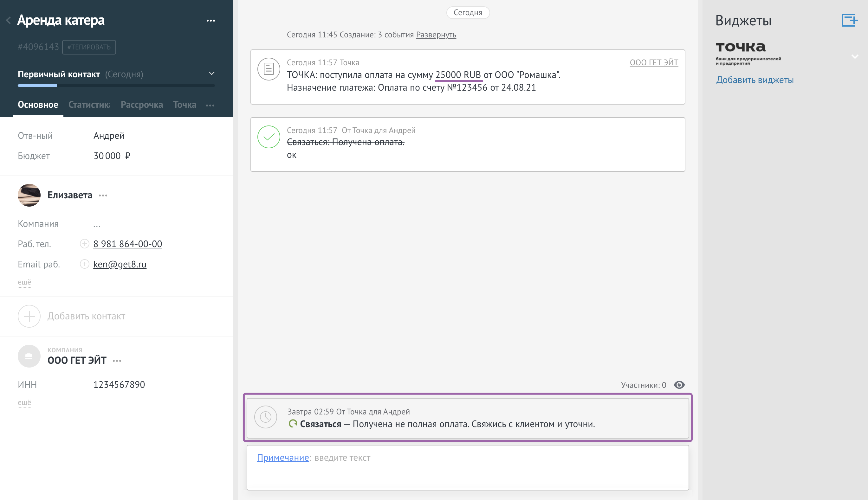868x500 pixels.
Task: Call phone number 8 981 864-00-00
Action: pos(127,244)
